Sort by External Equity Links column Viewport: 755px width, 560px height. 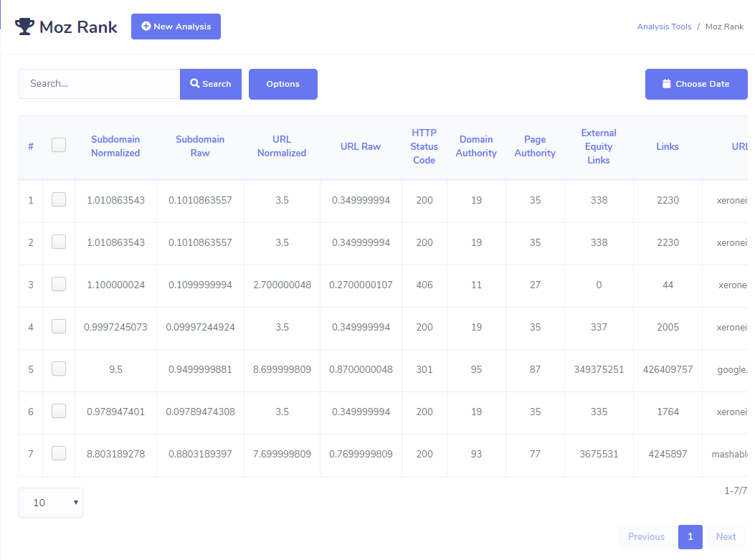pyautogui.click(x=599, y=146)
